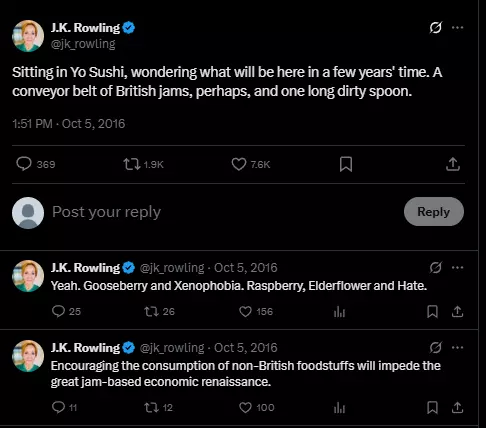
Task: Open more options on jam-based renaissance tweet
Action: coord(457,348)
